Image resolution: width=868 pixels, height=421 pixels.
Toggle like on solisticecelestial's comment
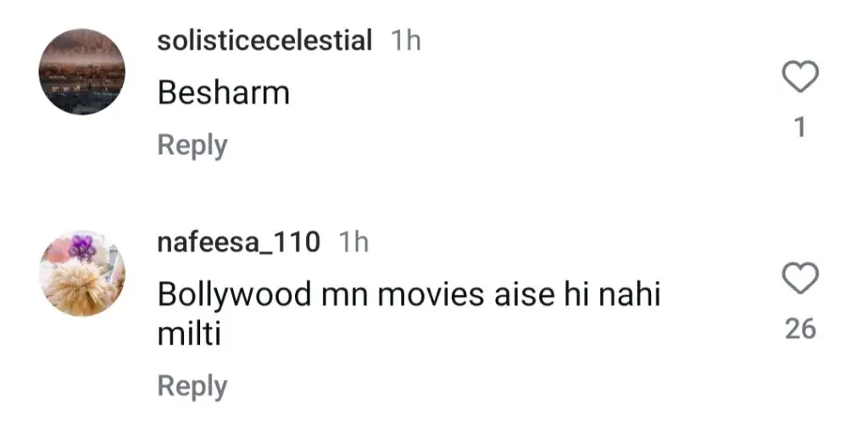pos(800,76)
